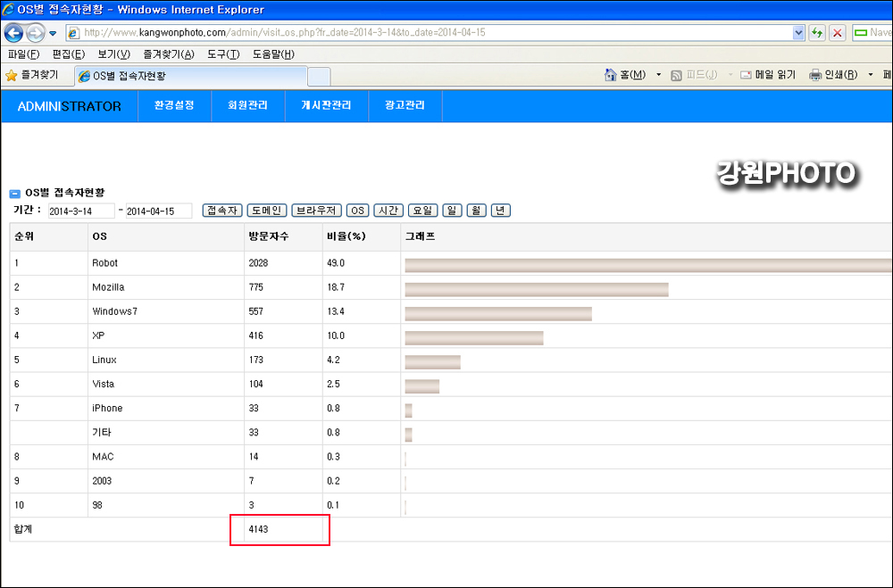Open the 회원관리 admin menu
This screenshot has height=588, width=893.
coord(247,105)
